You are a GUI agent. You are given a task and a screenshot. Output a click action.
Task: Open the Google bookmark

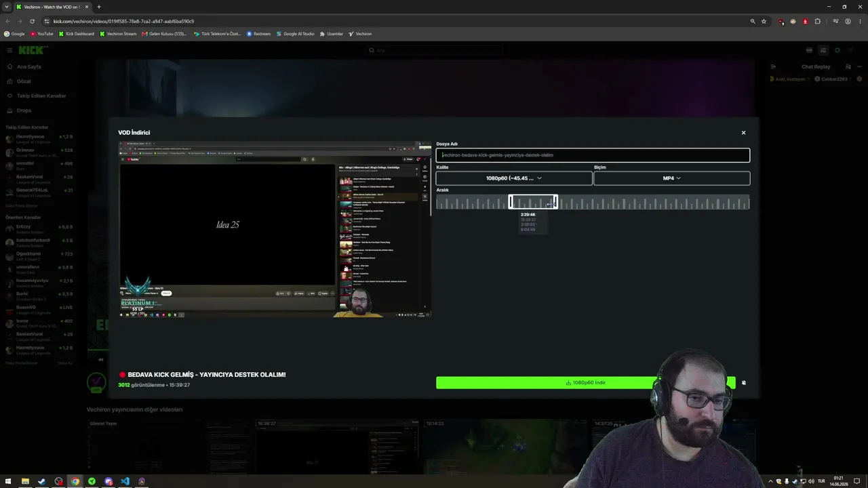coord(14,34)
